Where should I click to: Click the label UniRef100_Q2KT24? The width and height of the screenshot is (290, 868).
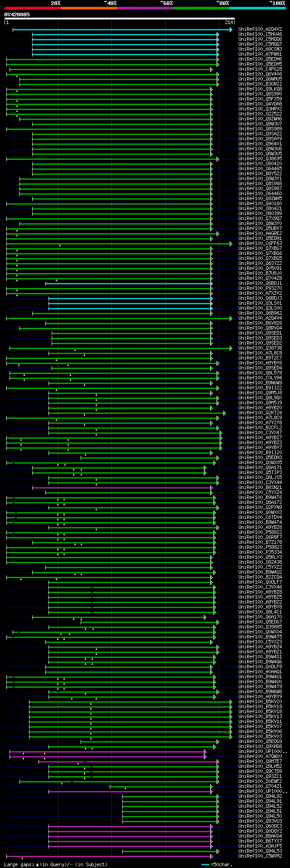(260, 412)
